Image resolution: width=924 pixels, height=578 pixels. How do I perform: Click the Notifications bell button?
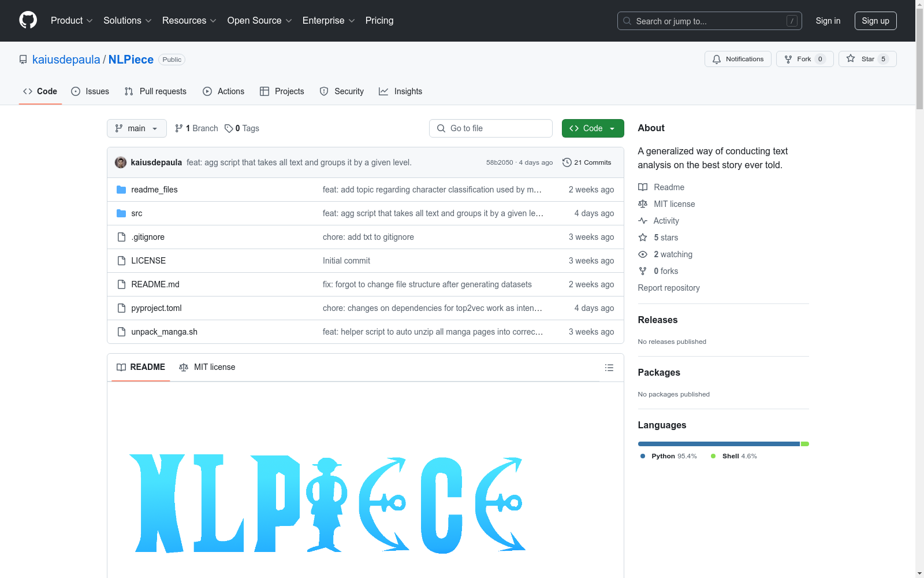pyautogui.click(x=737, y=59)
